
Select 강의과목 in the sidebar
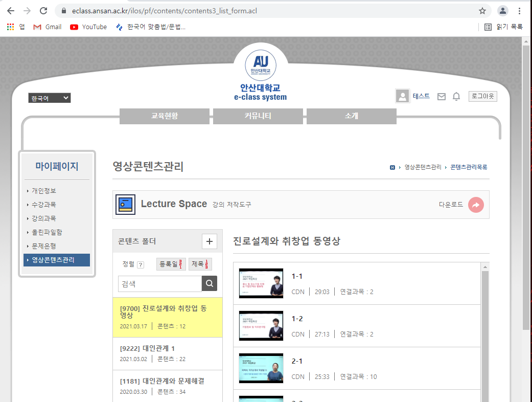coord(44,219)
